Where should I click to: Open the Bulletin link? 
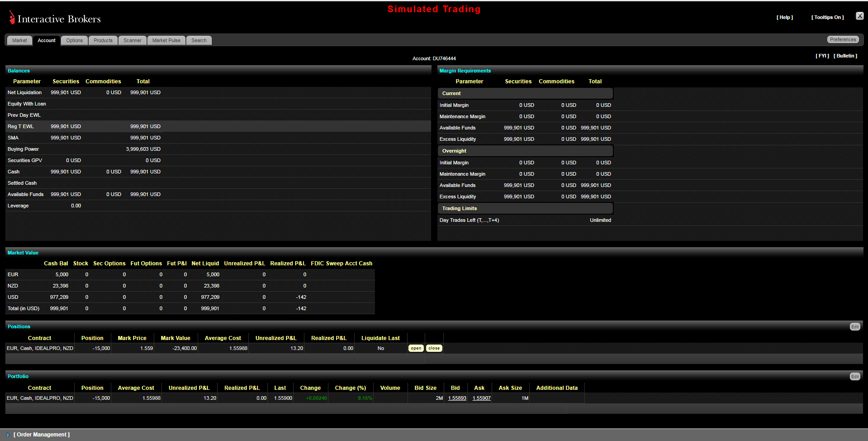pos(845,56)
